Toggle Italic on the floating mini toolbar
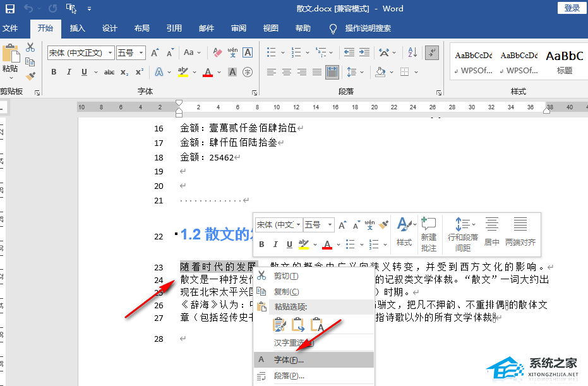 275,244
